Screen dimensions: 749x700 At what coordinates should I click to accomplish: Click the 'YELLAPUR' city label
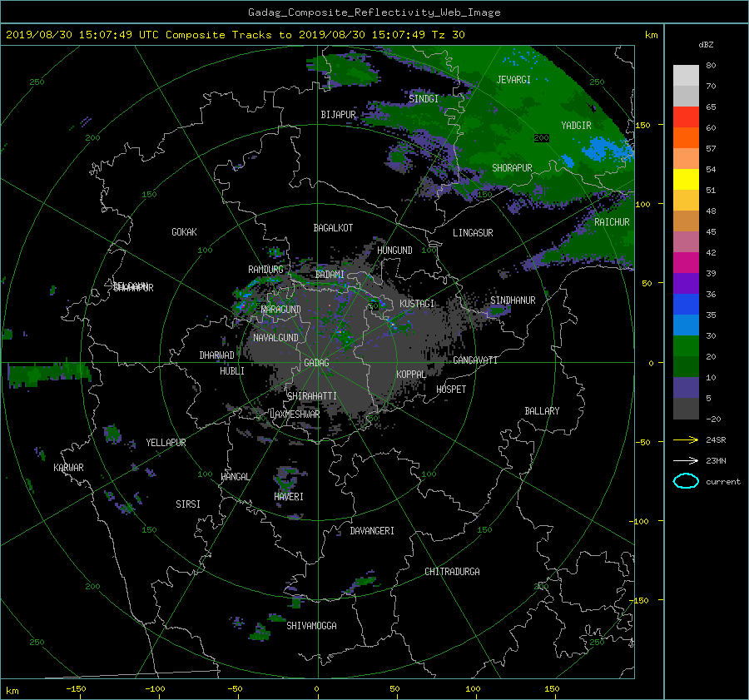point(166,443)
